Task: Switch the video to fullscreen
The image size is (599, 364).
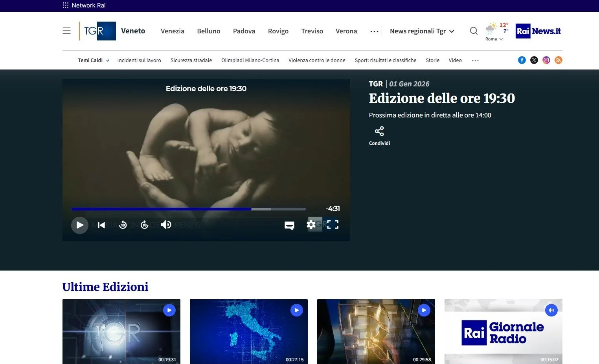Action: click(333, 225)
